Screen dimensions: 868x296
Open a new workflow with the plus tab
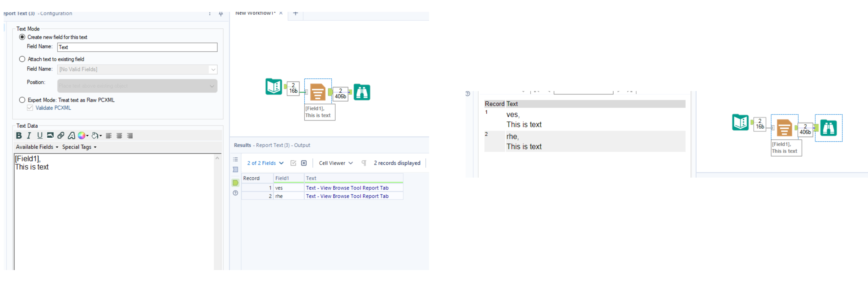295,13
